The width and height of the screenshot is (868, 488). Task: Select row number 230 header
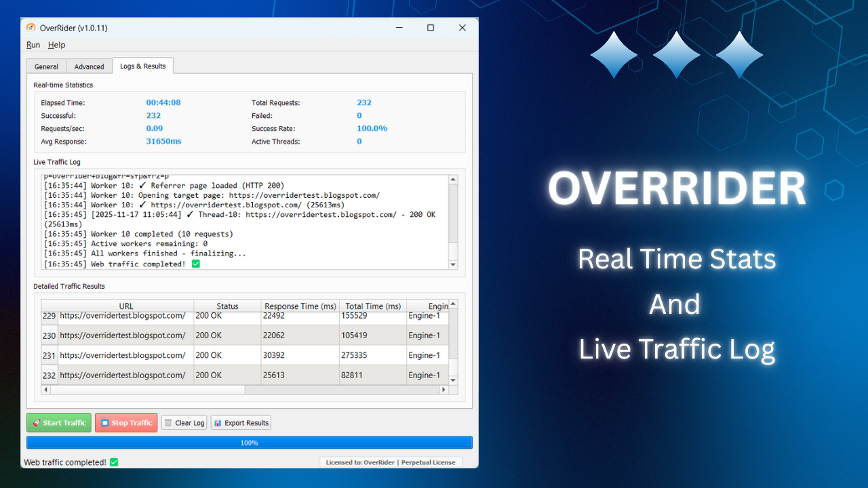(x=50, y=335)
